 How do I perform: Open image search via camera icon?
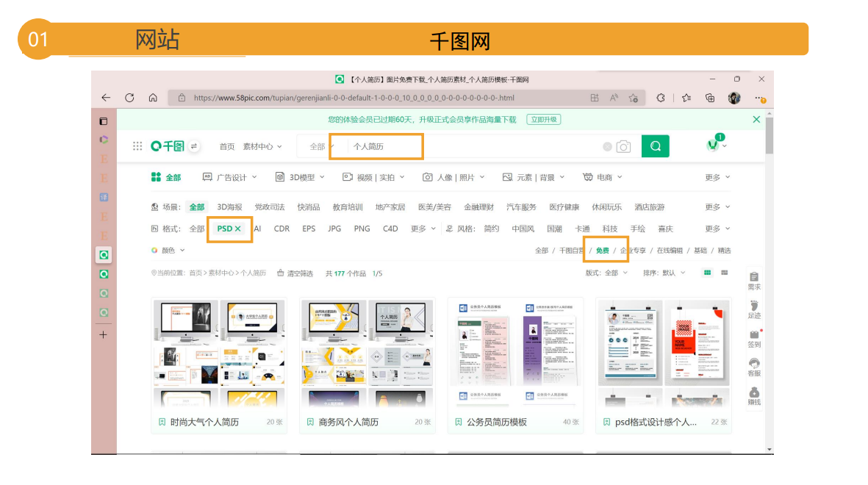(x=623, y=147)
